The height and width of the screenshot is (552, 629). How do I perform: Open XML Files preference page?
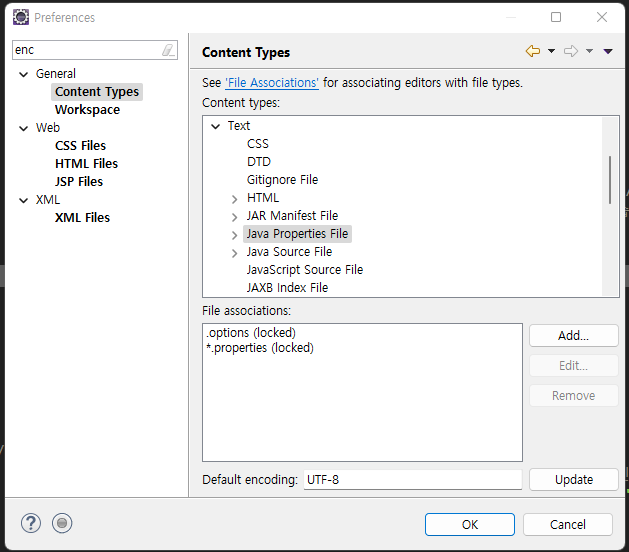82,218
